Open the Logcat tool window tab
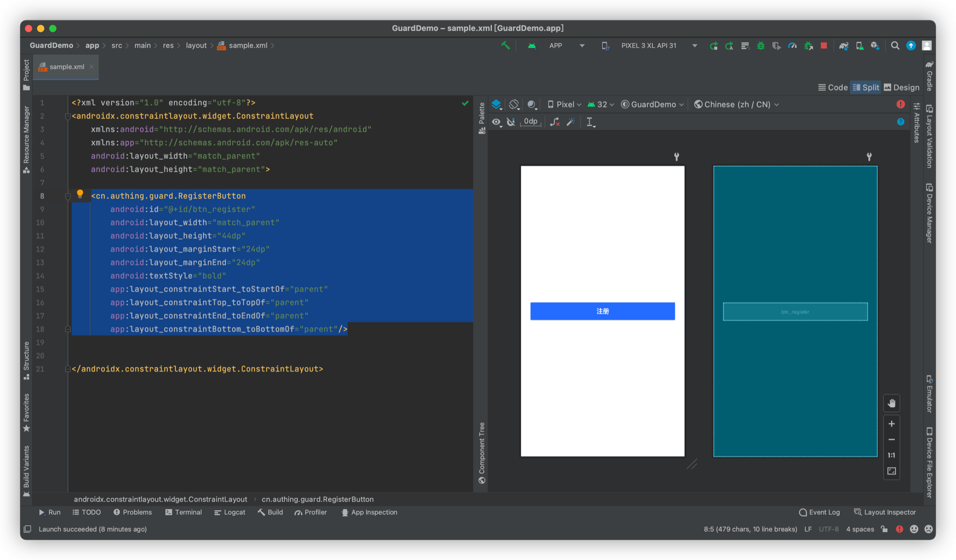 pos(230,512)
